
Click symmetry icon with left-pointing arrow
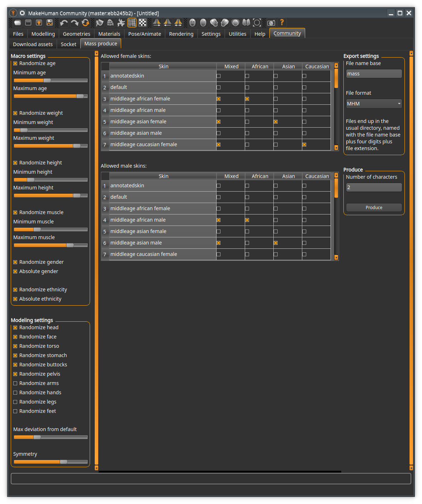tap(168, 23)
